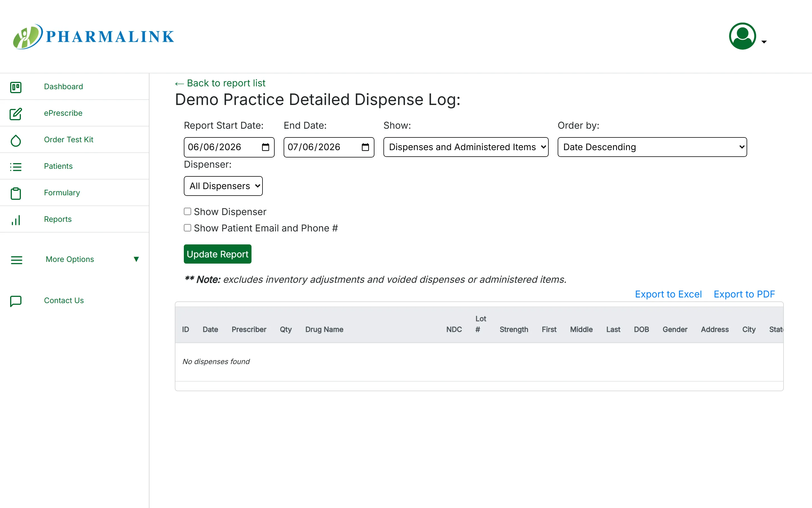
Task: Click the Order Test Kit droplet icon
Action: (x=16, y=141)
